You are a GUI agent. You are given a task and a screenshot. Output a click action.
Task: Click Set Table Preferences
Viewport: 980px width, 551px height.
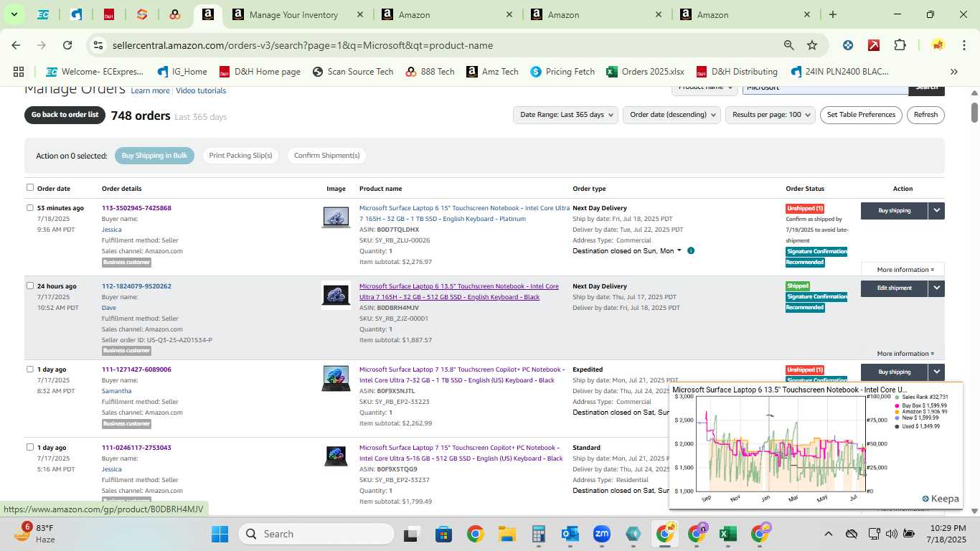coord(861,115)
